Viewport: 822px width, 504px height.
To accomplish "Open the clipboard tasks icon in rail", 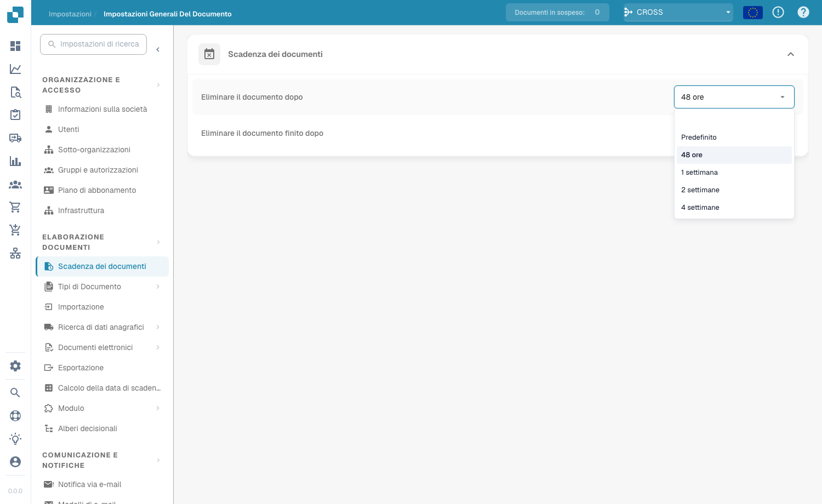I will click(15, 115).
